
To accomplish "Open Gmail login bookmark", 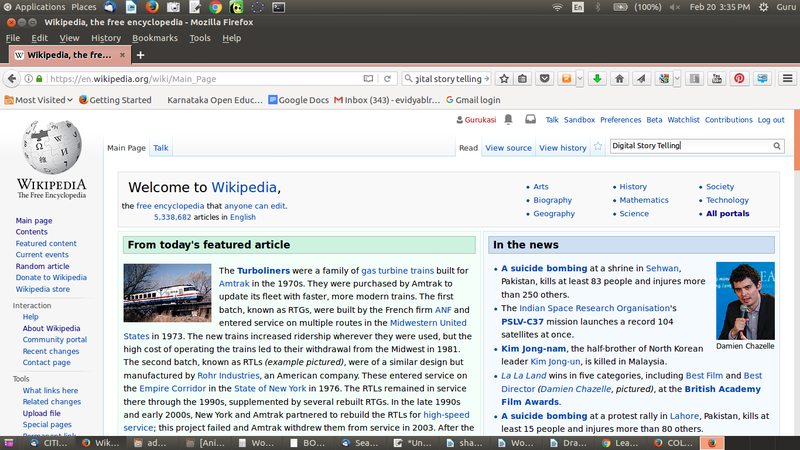I will 473,100.
